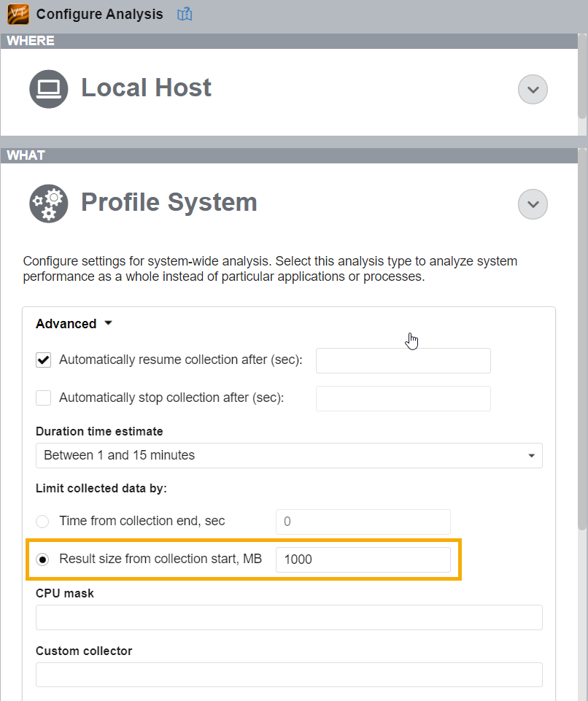Enable Automatically stop collection after
The height and width of the screenshot is (701, 588).
(x=44, y=398)
